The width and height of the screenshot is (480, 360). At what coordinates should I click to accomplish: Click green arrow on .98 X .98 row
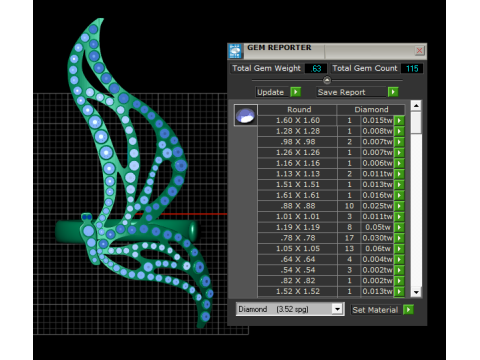pyautogui.click(x=399, y=142)
